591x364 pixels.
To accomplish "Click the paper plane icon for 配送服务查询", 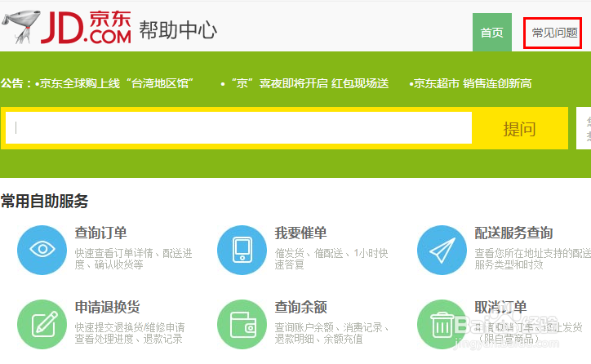I will [x=442, y=250].
